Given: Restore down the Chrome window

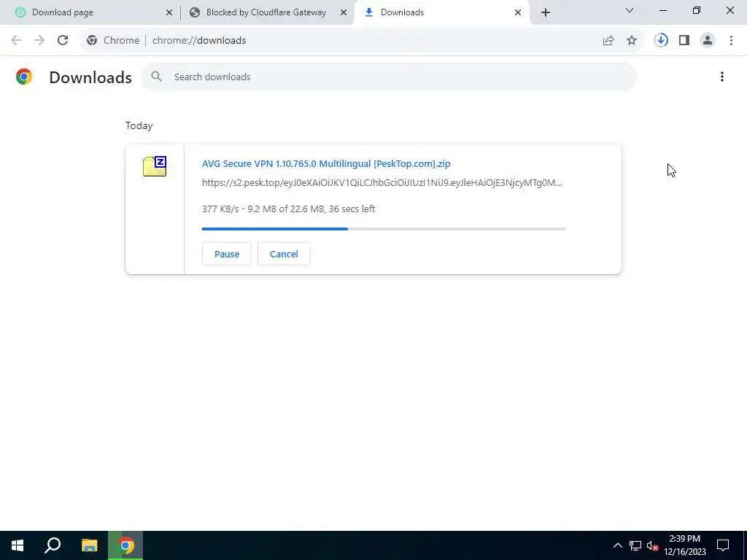Looking at the screenshot, I should point(697,10).
